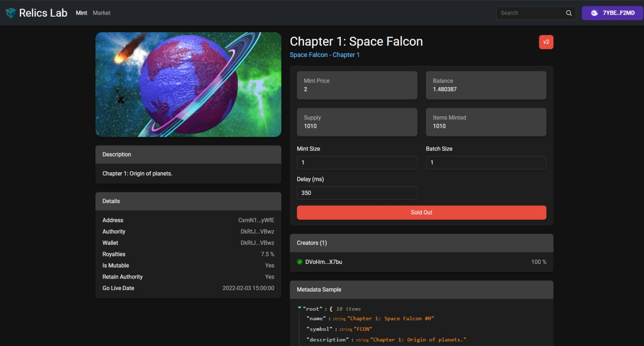This screenshot has height=346, width=644.
Task: Click the Wallet row value DkRtJ...VBwz
Action: (257, 243)
